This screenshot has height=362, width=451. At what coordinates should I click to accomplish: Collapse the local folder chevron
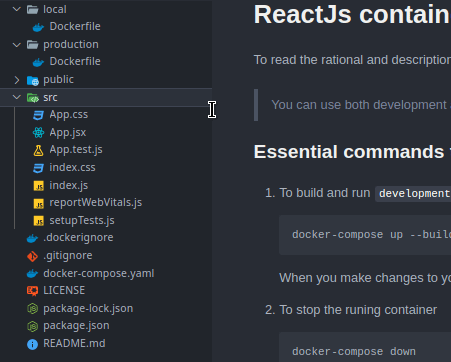click(16, 9)
